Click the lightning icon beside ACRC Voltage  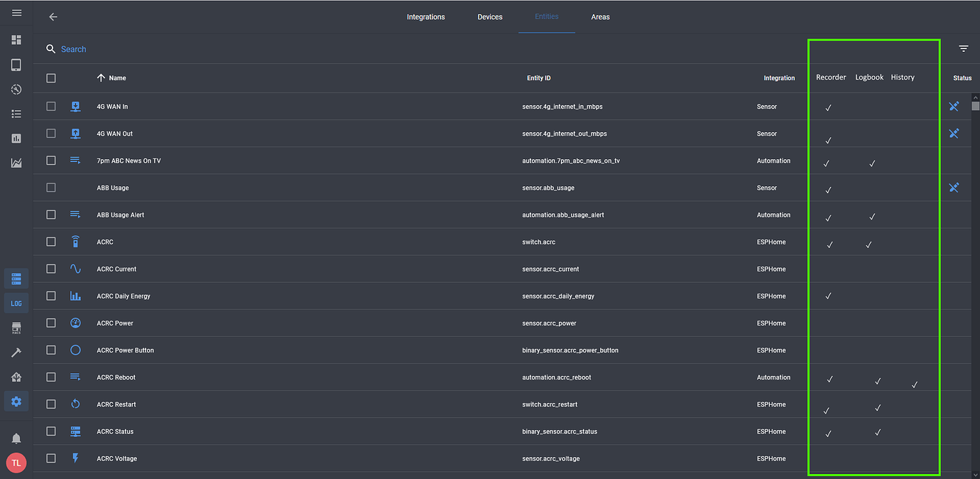pos(75,458)
